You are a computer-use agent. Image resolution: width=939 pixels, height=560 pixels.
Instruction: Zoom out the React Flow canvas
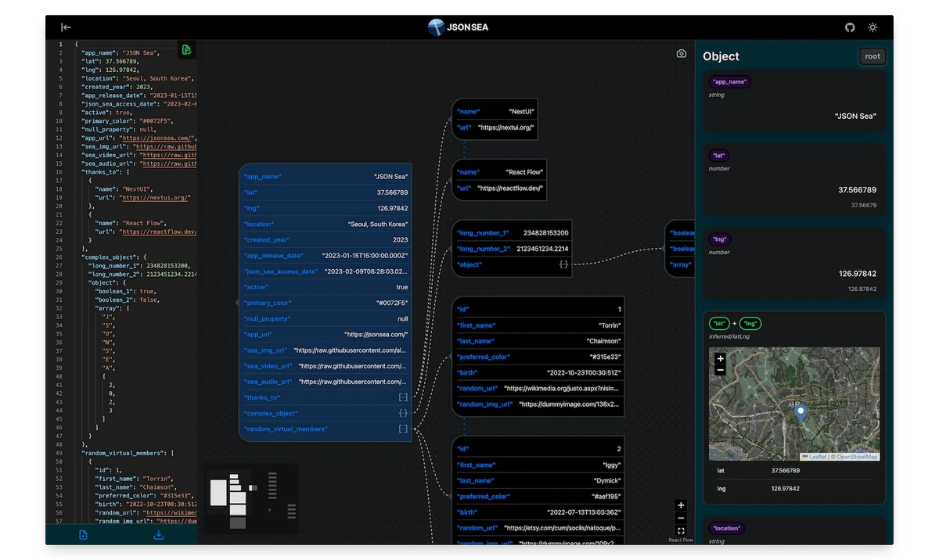pos(681,518)
